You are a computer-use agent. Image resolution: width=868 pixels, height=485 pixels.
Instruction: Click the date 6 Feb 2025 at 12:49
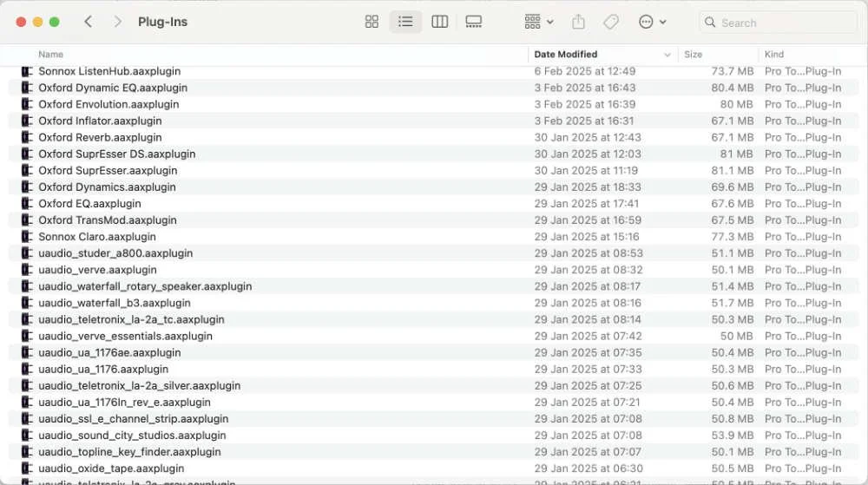tap(584, 71)
